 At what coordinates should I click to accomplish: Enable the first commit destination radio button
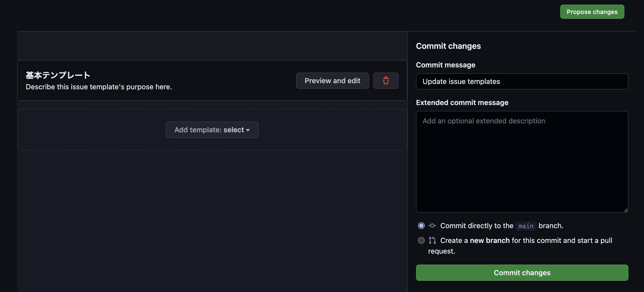click(x=421, y=226)
